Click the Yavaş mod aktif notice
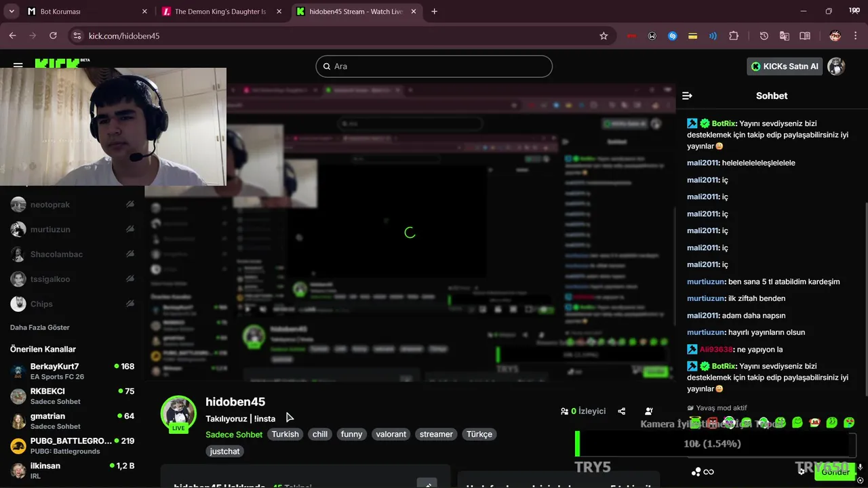Screen dimensions: 868x488 click(717, 408)
